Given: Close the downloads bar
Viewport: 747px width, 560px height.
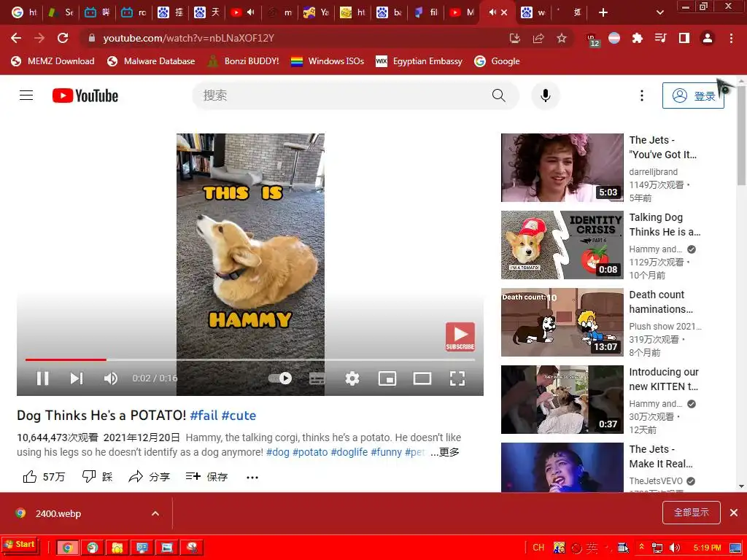Looking at the screenshot, I should (x=734, y=513).
